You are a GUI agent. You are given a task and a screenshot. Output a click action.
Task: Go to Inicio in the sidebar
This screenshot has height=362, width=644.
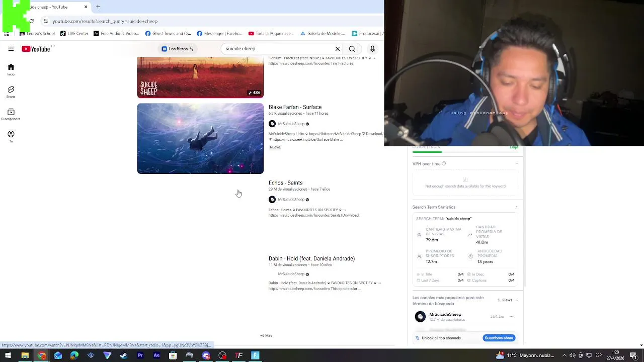pos(11,70)
